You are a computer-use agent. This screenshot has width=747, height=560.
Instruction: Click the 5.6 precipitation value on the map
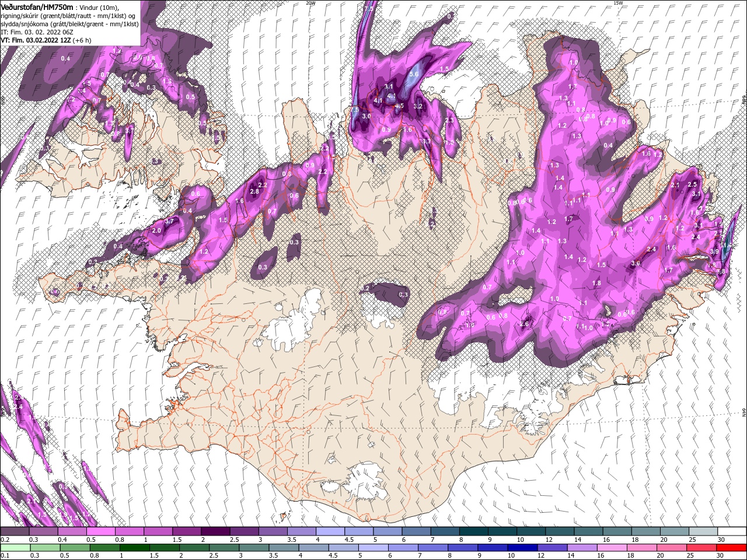tap(415, 74)
